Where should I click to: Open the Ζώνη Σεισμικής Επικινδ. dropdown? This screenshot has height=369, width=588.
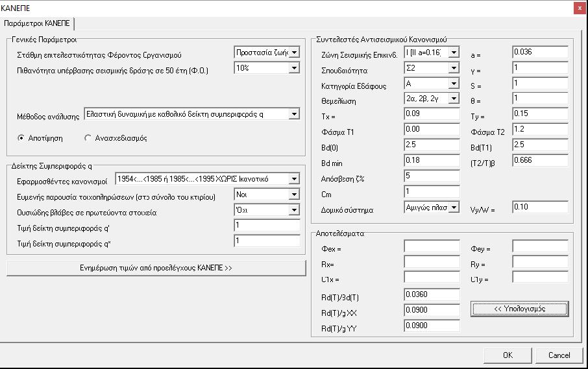pos(432,53)
